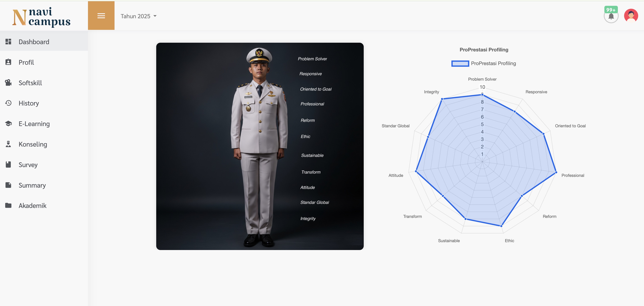Viewport: 644px width, 306px height.
Task: Open the E-Learning menu item
Action: pos(44,124)
